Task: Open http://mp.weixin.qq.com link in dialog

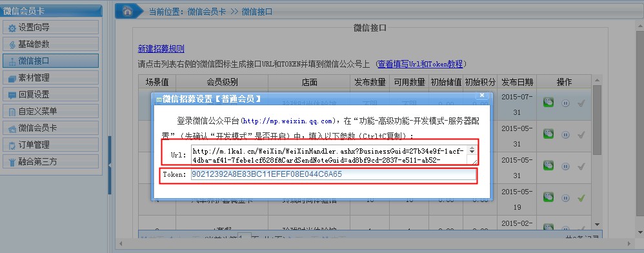Action: (288, 121)
